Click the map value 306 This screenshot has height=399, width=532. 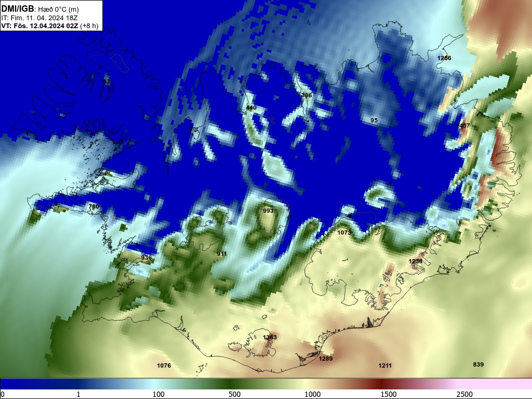coord(306,95)
